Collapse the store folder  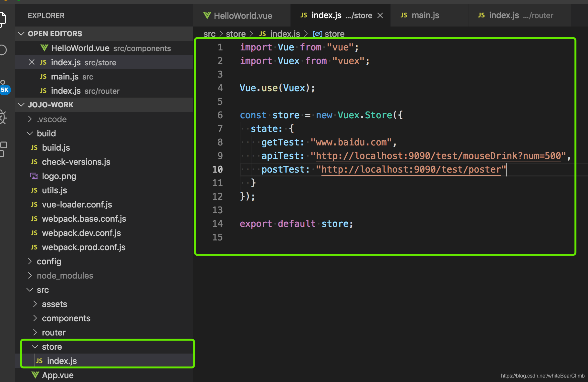click(x=35, y=346)
